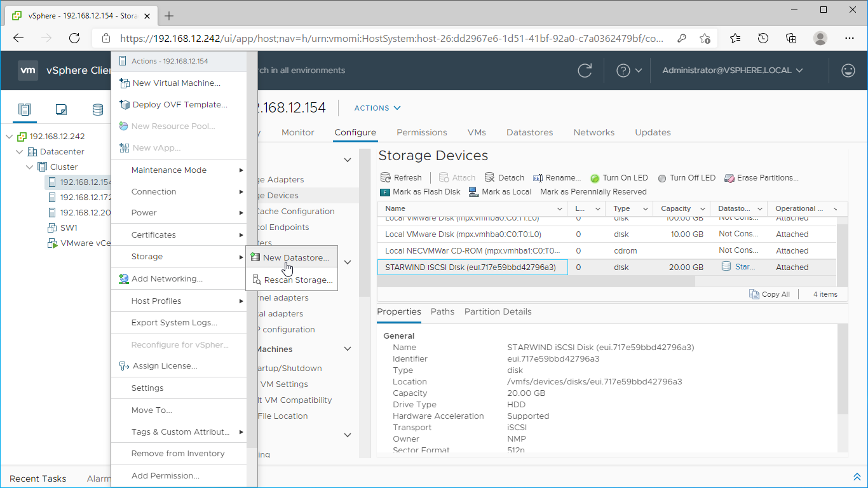Open the help question mark menu

coord(629,71)
